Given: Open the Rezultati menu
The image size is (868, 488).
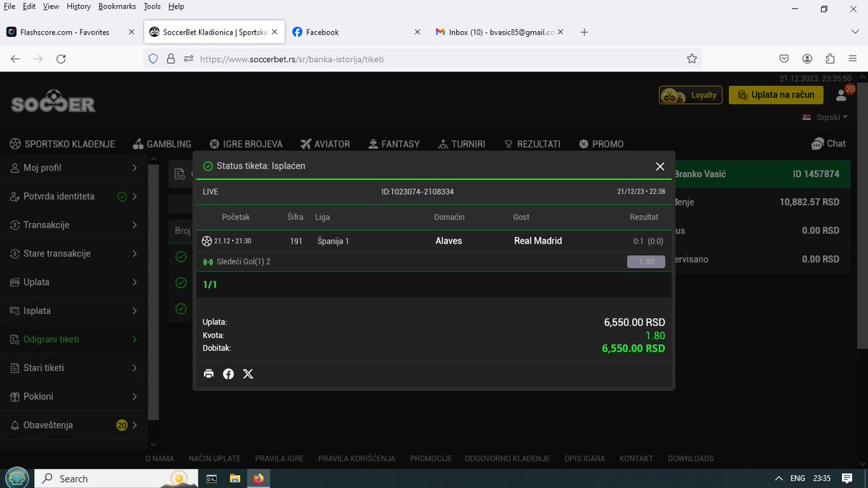Looking at the screenshot, I should point(532,144).
